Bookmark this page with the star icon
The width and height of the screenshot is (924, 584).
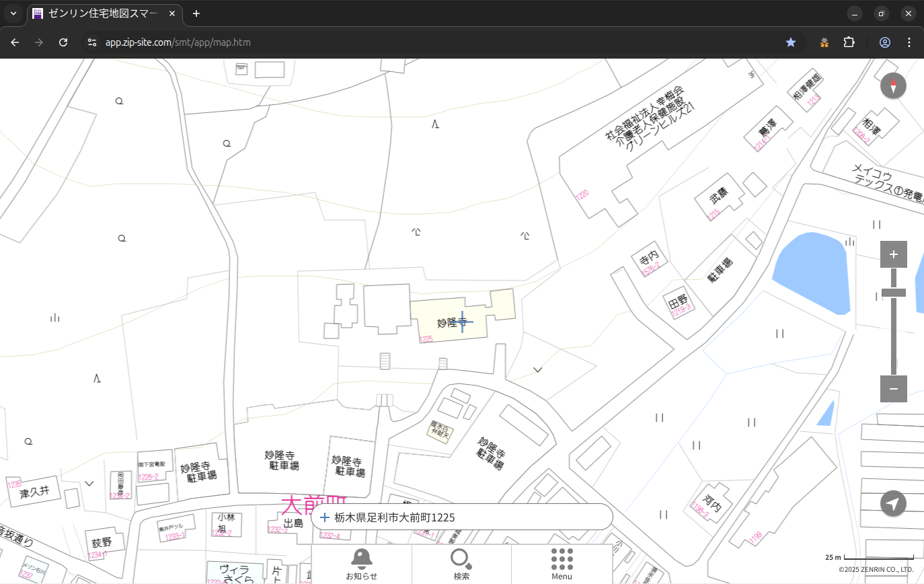click(x=791, y=42)
